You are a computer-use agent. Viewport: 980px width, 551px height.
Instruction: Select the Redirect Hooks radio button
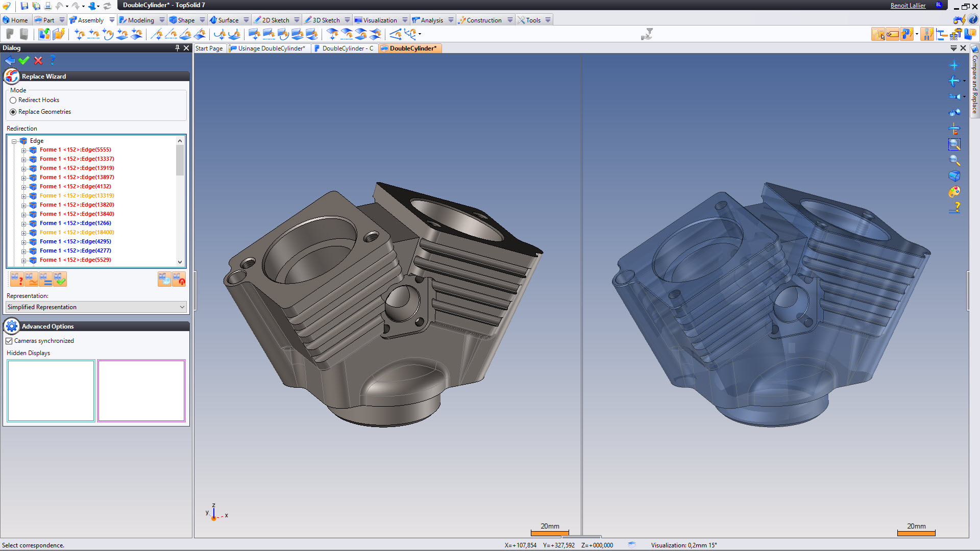pyautogui.click(x=13, y=101)
